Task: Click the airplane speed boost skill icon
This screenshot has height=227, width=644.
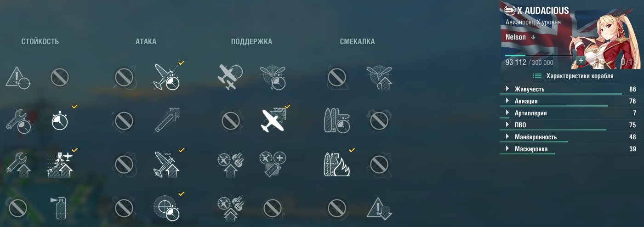Action: [273, 121]
